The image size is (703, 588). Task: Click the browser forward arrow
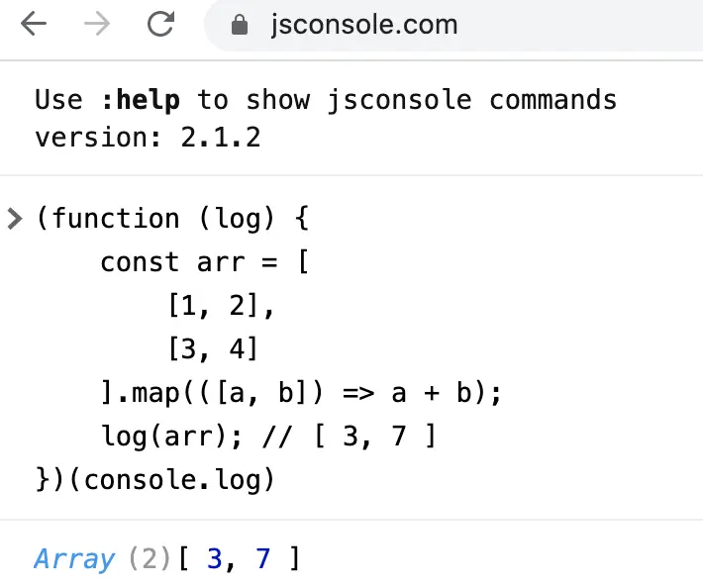(97, 24)
